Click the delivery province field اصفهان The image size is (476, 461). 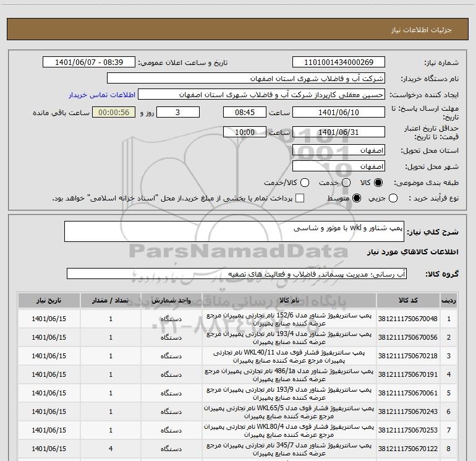[339, 150]
